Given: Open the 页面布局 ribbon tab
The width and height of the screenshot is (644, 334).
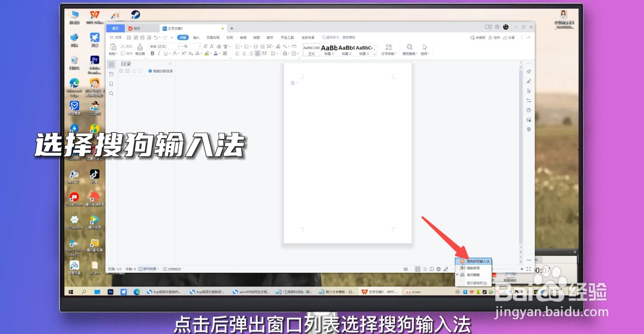Looking at the screenshot, I should point(213,37).
